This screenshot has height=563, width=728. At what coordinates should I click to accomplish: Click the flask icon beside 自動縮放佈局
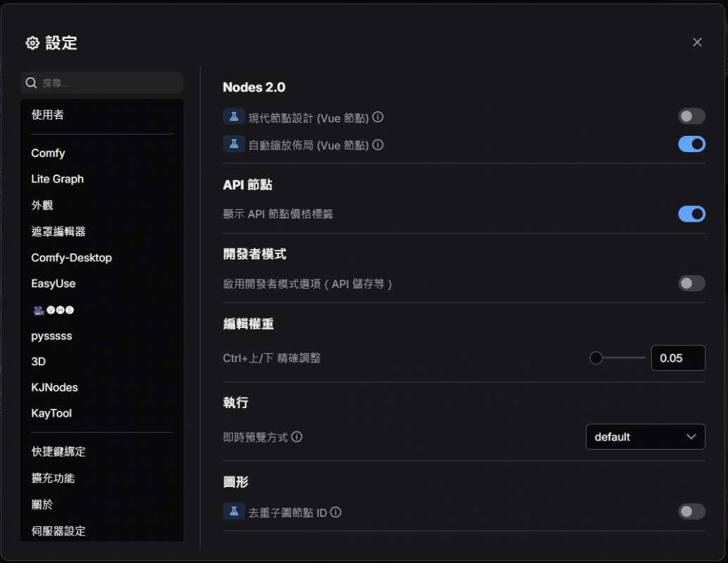[x=234, y=144]
